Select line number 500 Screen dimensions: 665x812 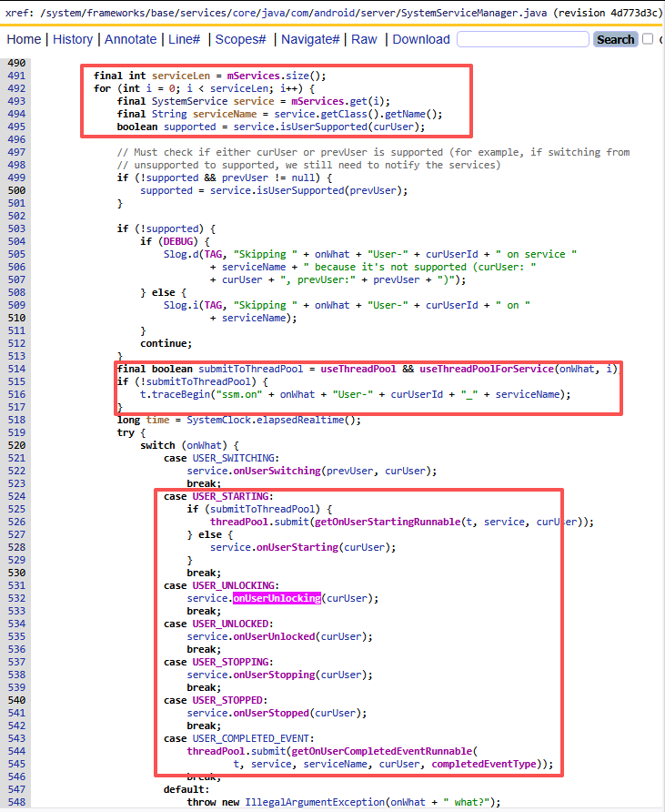16,190
